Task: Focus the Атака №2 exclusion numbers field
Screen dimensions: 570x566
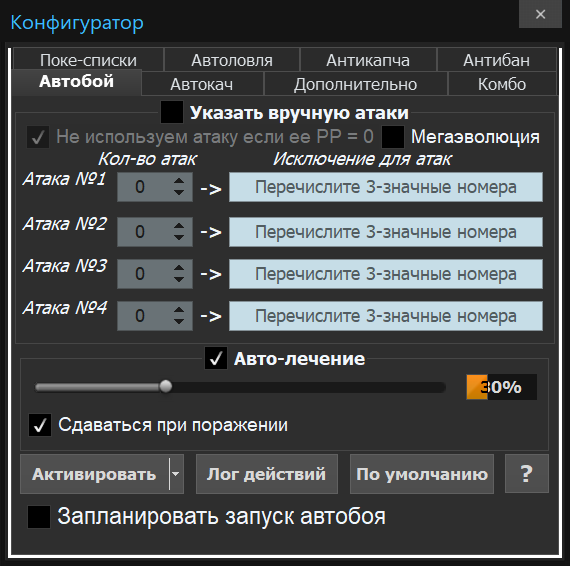Action: [x=386, y=232]
